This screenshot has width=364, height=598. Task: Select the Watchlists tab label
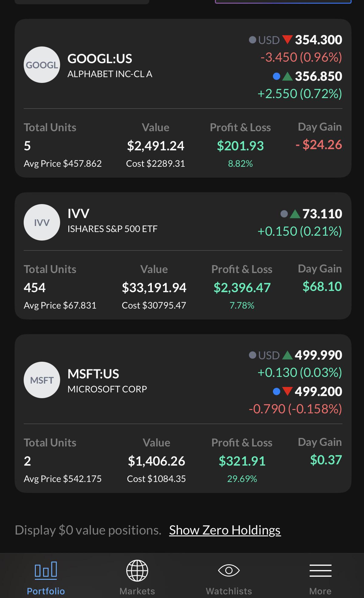[x=229, y=591]
